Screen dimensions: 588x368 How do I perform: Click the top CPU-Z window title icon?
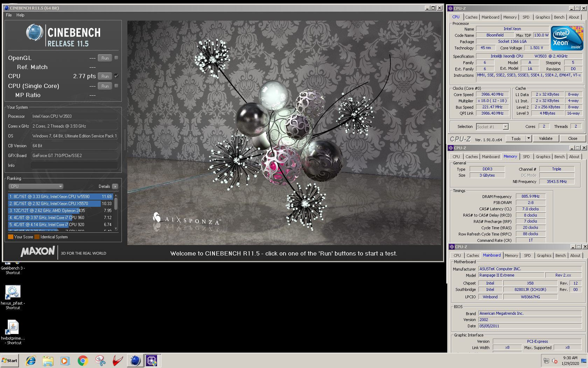(450, 8)
